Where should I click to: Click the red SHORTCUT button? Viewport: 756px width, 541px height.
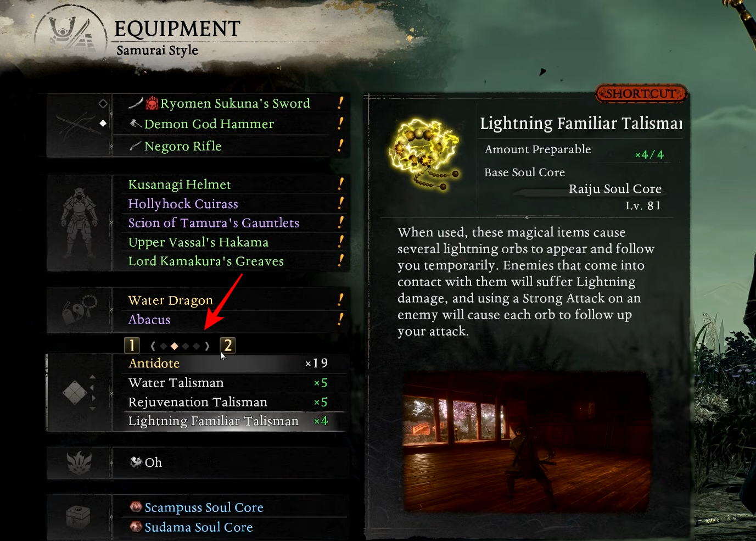click(641, 94)
